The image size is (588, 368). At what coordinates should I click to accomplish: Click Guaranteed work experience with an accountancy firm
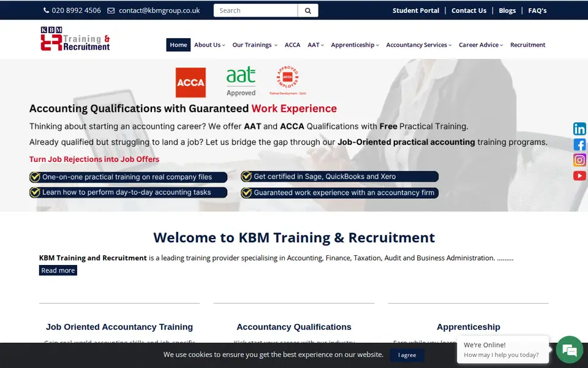coord(344,193)
